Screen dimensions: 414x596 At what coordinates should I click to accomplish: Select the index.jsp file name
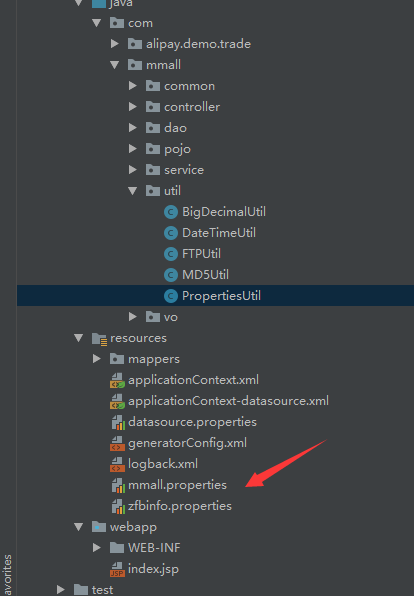(153, 569)
